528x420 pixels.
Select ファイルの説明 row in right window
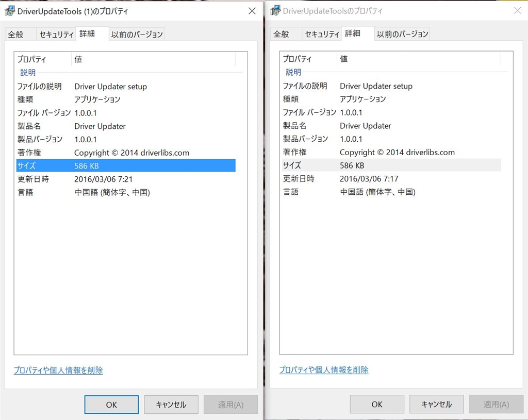[391, 86]
